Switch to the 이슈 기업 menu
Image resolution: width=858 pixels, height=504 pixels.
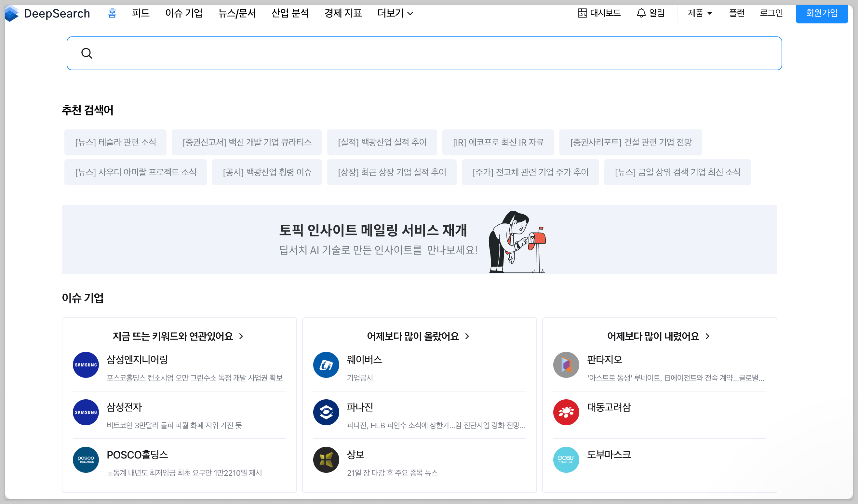pos(184,13)
